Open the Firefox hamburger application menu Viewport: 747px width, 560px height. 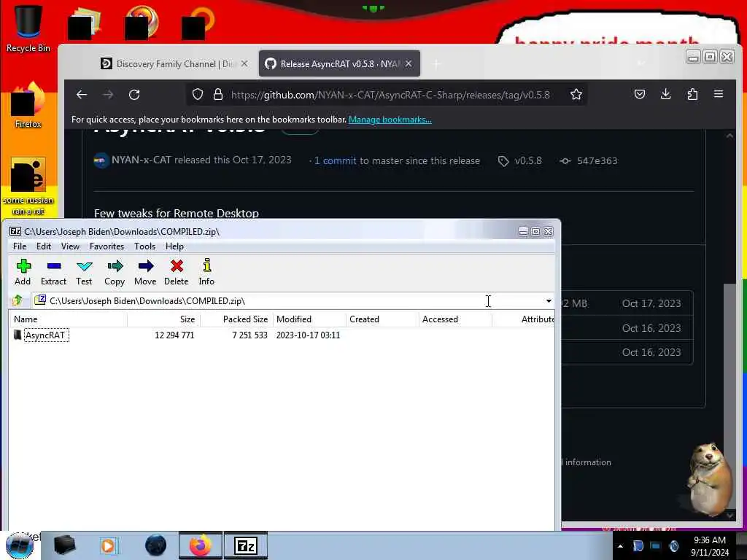pyautogui.click(x=719, y=94)
